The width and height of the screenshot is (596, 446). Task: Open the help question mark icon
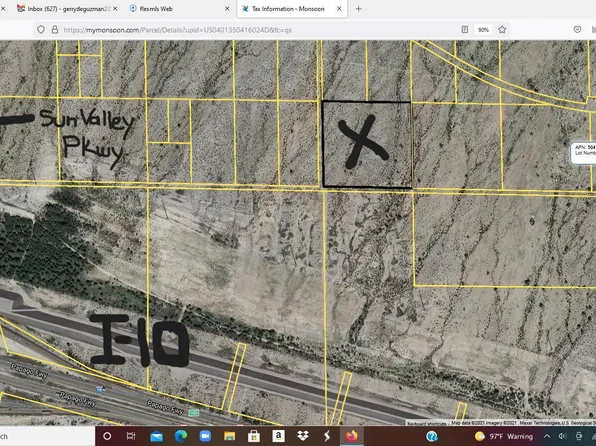pyautogui.click(x=432, y=436)
